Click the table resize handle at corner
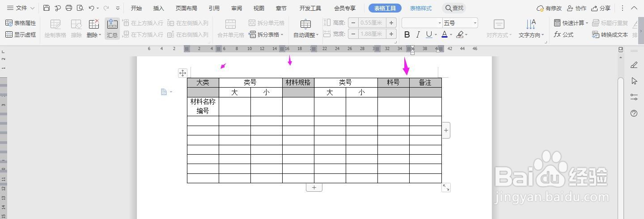 446,187
